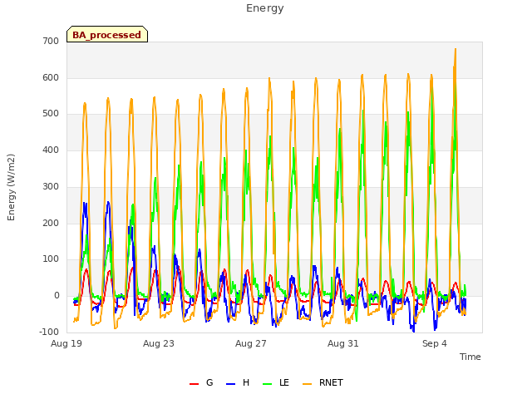532x399 pixels.
Task: Click the 0 y-axis tick label
Action: (57, 296)
